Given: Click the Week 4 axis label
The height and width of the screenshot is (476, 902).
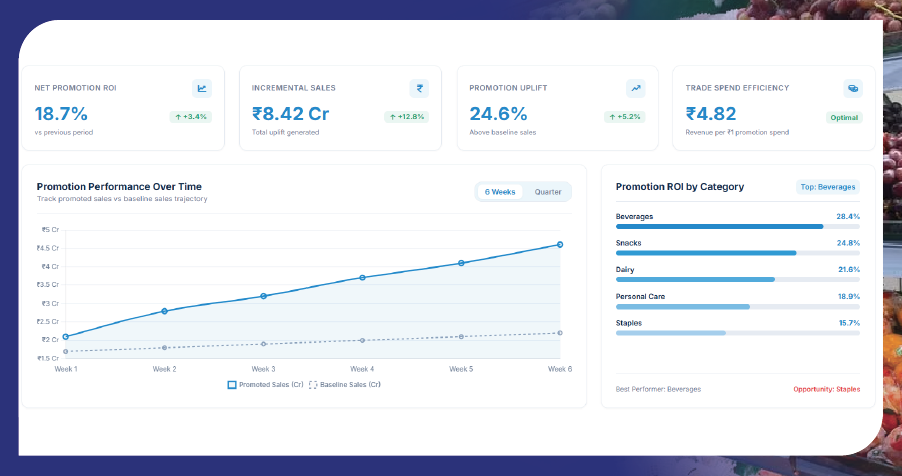Looking at the screenshot, I should click(362, 369).
